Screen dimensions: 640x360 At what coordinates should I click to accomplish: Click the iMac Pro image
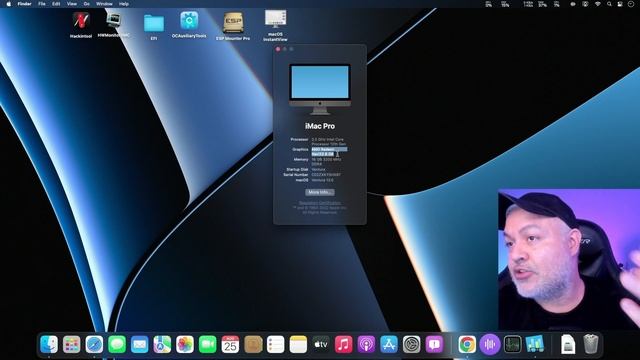(x=320, y=89)
